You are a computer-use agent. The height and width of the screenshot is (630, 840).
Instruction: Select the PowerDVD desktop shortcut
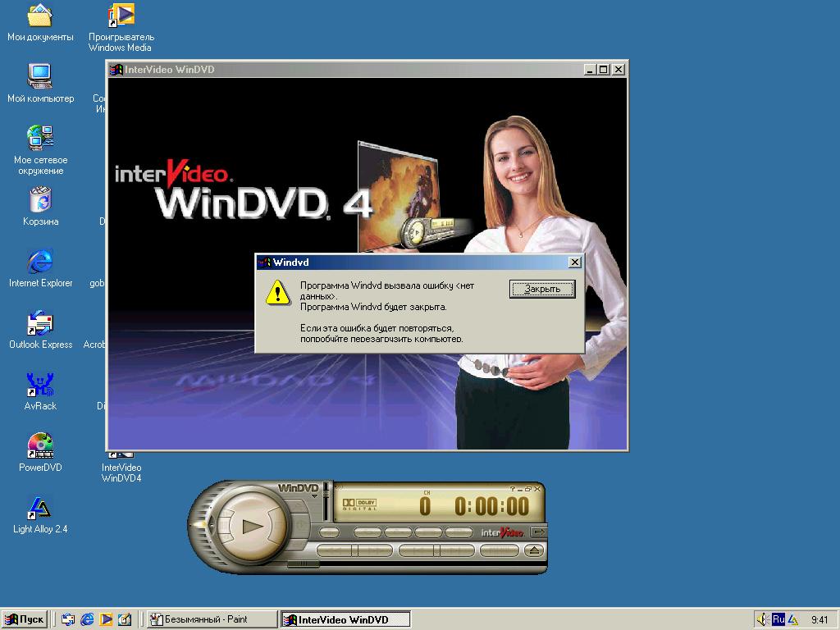tap(40, 453)
